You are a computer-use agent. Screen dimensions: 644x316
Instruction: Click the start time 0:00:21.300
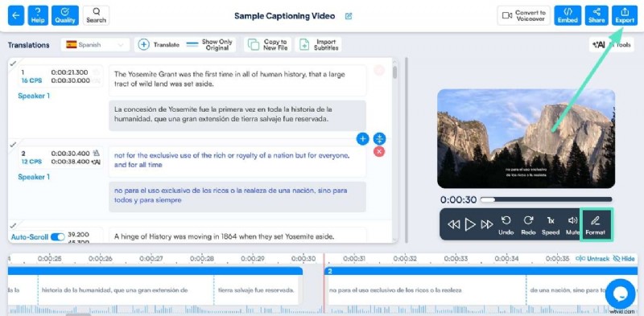[x=70, y=72]
